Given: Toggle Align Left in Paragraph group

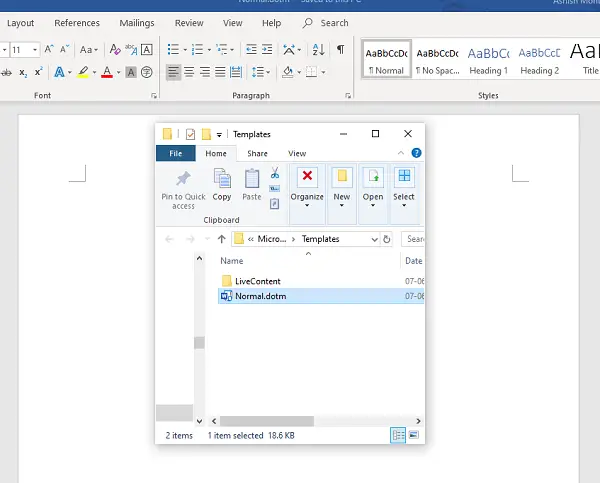Looking at the screenshot, I should click(173, 72).
